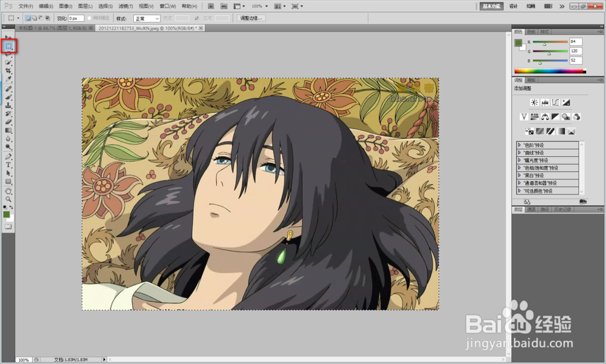Add a Brightness/Contrast adjustment
Viewport: 606px width, 364px height.
(534, 102)
